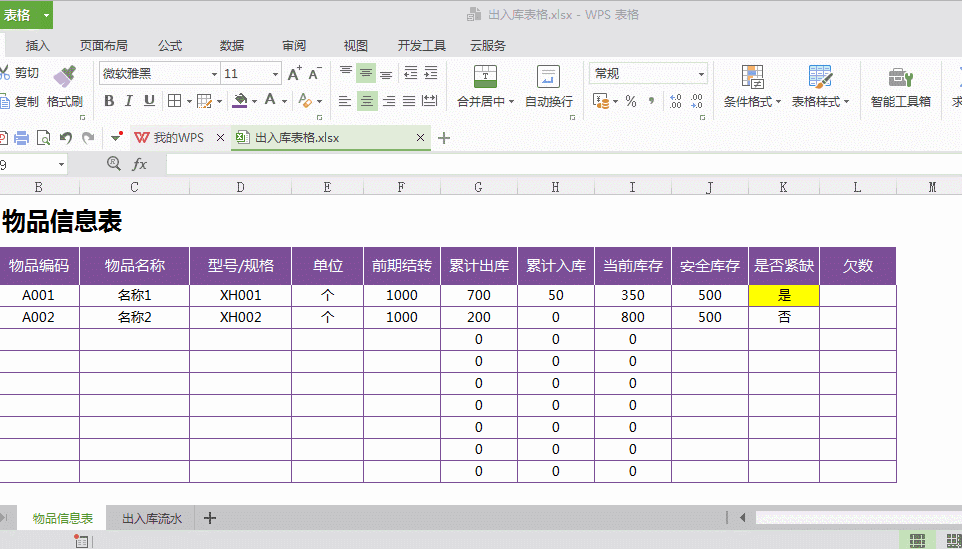
Task: Open Conditional Formatting (条件格式)
Action: coord(752,86)
